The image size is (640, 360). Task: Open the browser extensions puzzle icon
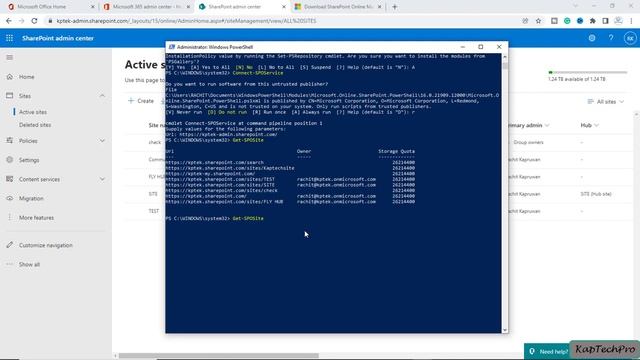coord(593,21)
